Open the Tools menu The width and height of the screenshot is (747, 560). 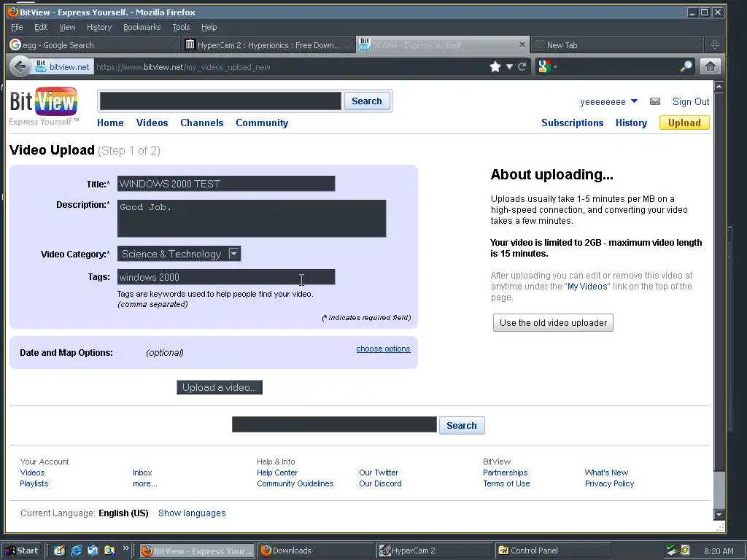point(181,27)
